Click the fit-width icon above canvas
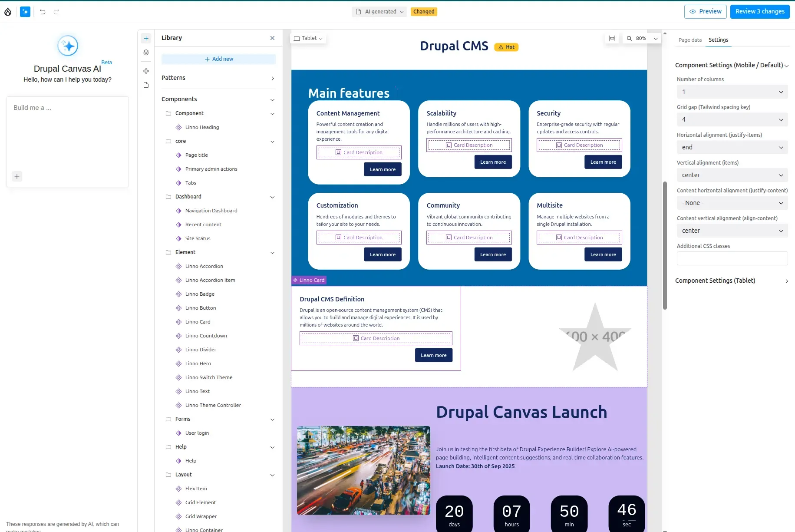This screenshot has height=532, width=795. pos(612,38)
